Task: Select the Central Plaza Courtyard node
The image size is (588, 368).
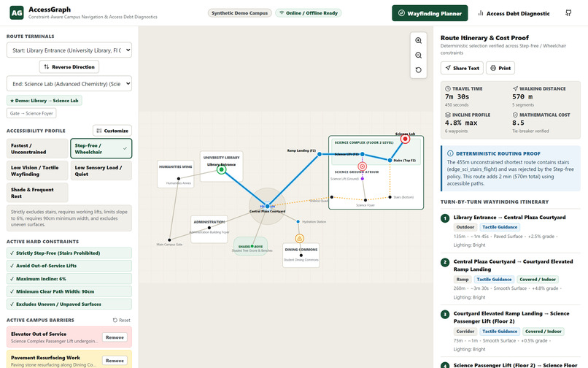Action: [268, 206]
